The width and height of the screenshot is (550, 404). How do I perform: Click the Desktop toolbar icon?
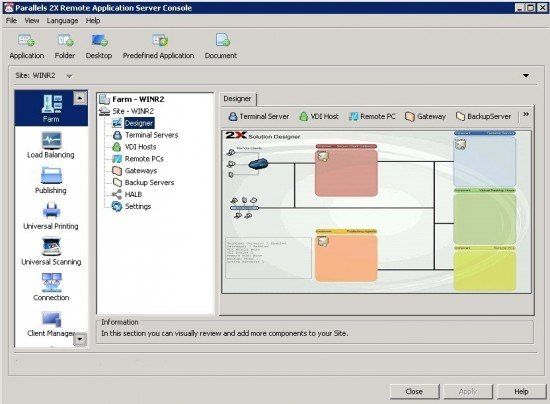99,46
